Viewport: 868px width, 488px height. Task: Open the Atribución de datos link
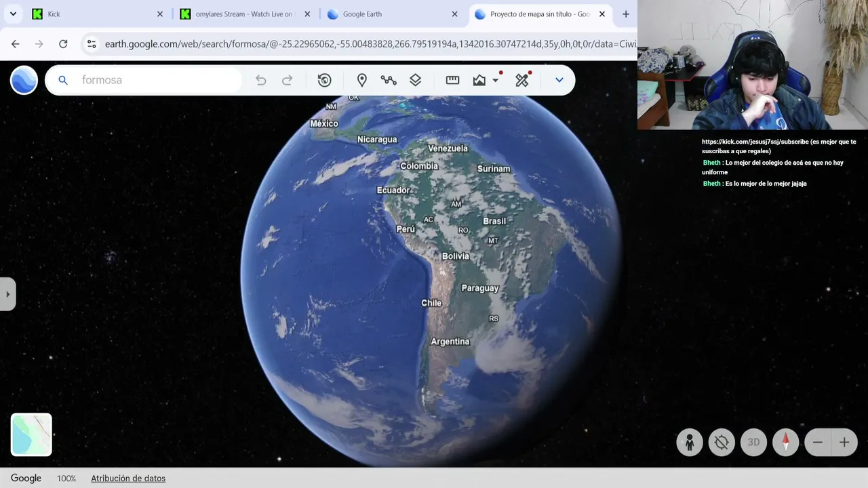128,479
